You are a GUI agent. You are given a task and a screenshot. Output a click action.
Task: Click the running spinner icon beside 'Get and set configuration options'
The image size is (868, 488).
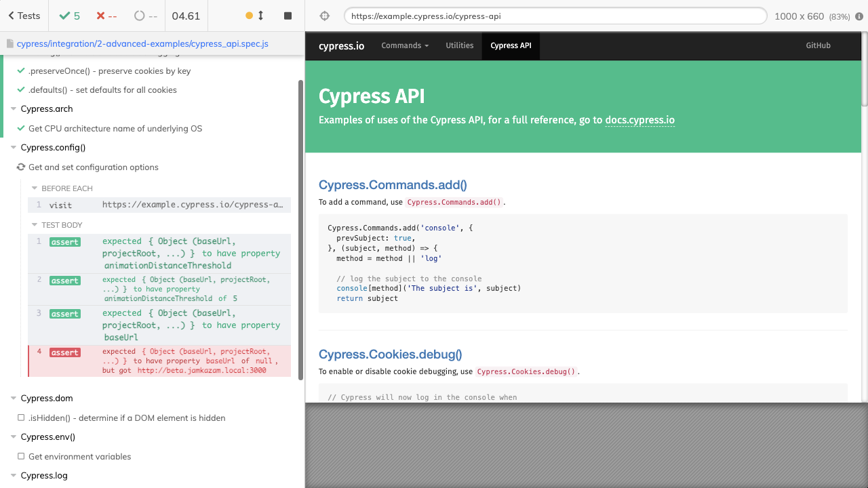tap(21, 167)
